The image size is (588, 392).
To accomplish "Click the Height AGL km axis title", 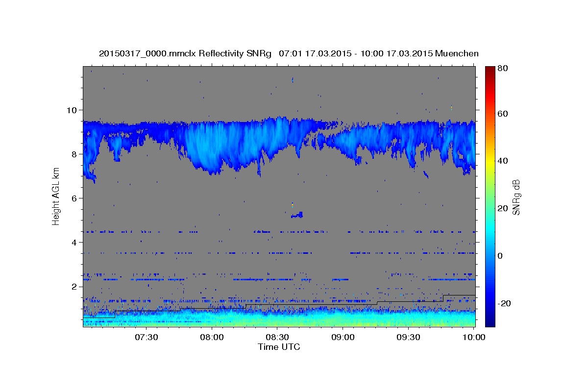I will 56,196.
